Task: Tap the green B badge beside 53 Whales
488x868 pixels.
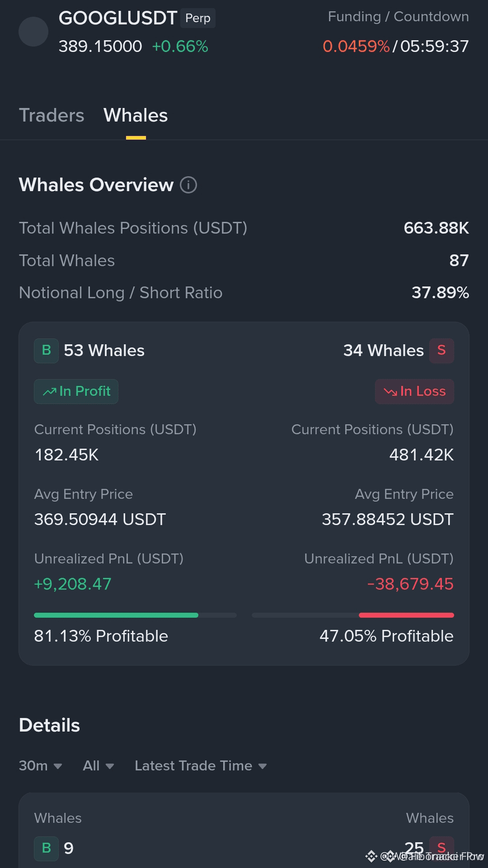Action: pyautogui.click(x=46, y=351)
